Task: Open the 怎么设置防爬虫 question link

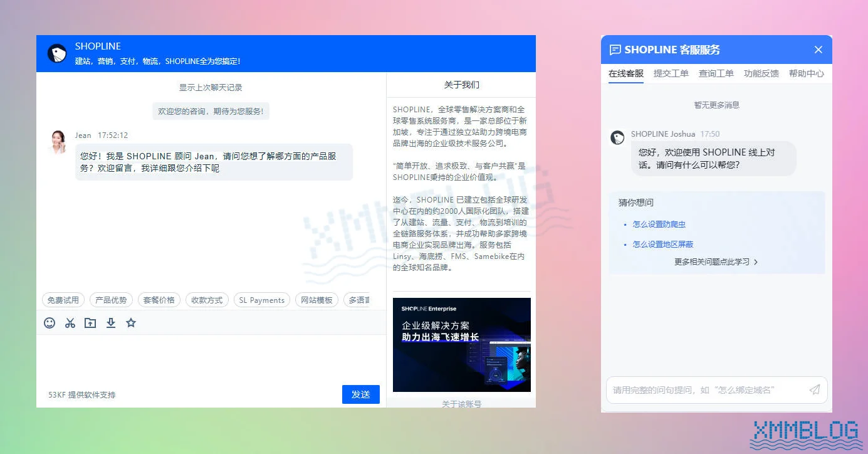Action: tap(659, 224)
